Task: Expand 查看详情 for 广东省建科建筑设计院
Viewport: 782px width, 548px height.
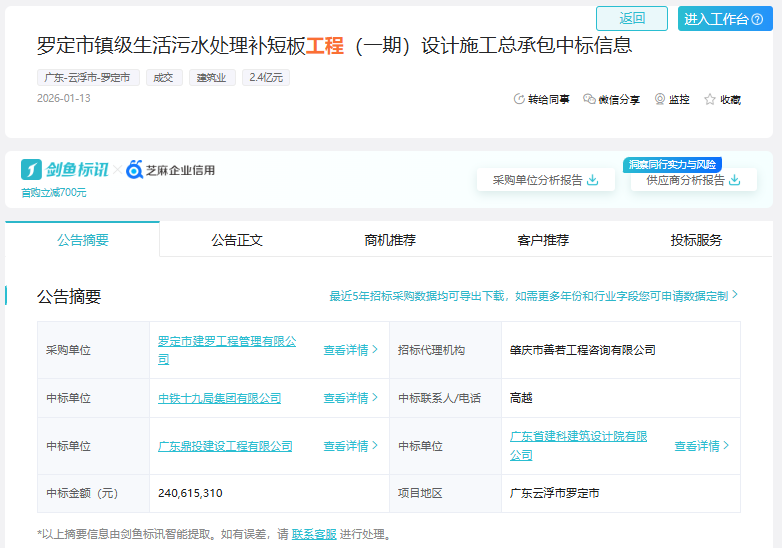Action: click(701, 446)
